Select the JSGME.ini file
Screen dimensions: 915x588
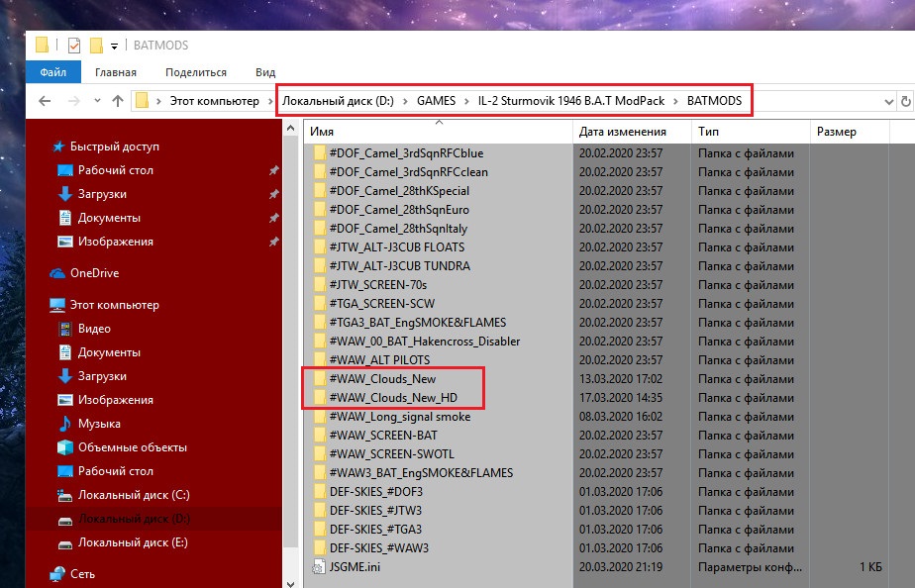[355, 566]
